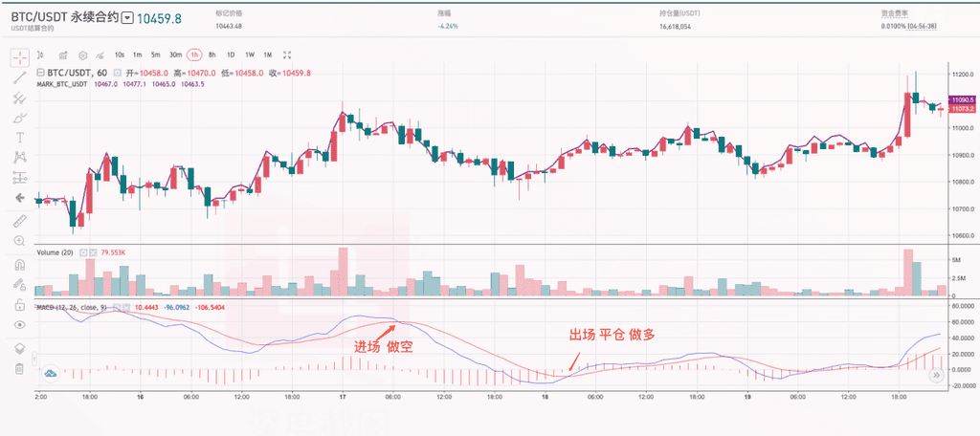Open chart settings gear icon
980x436 pixels.
click(83, 55)
